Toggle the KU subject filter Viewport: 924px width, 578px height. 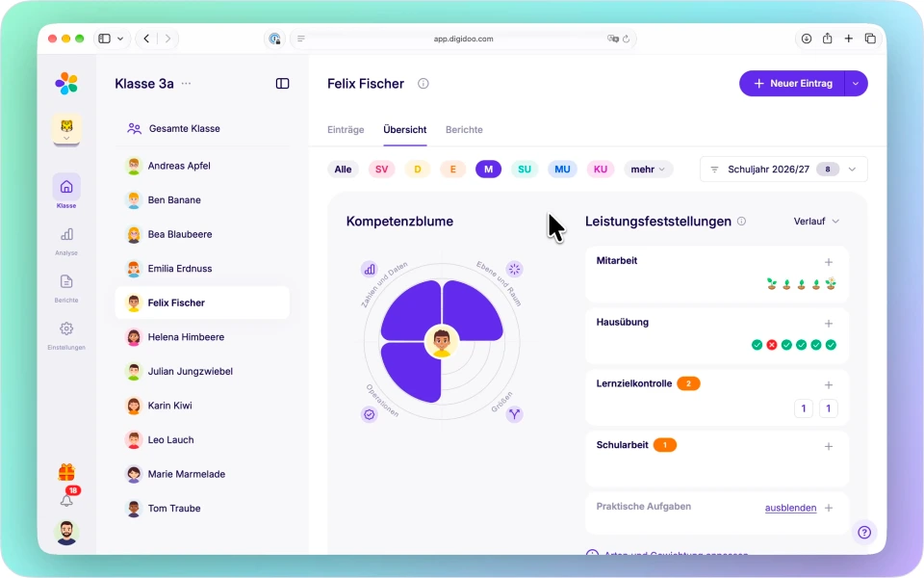click(x=600, y=170)
